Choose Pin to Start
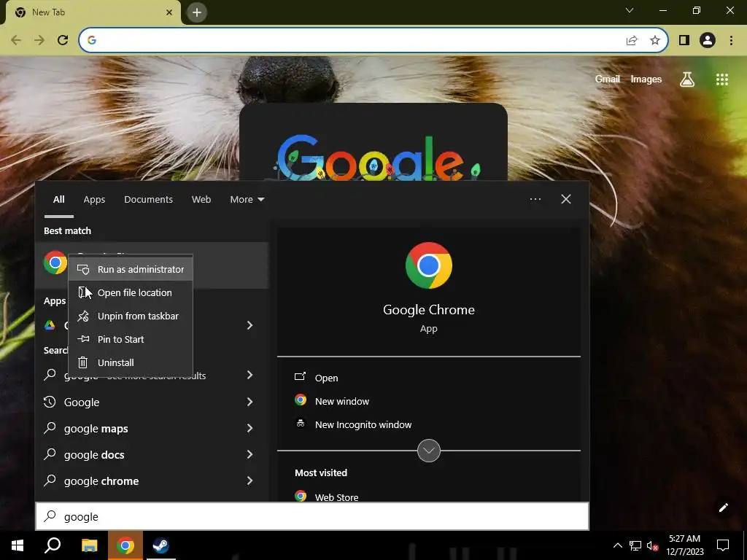Viewport: 747px width, 560px height. (131, 340)
